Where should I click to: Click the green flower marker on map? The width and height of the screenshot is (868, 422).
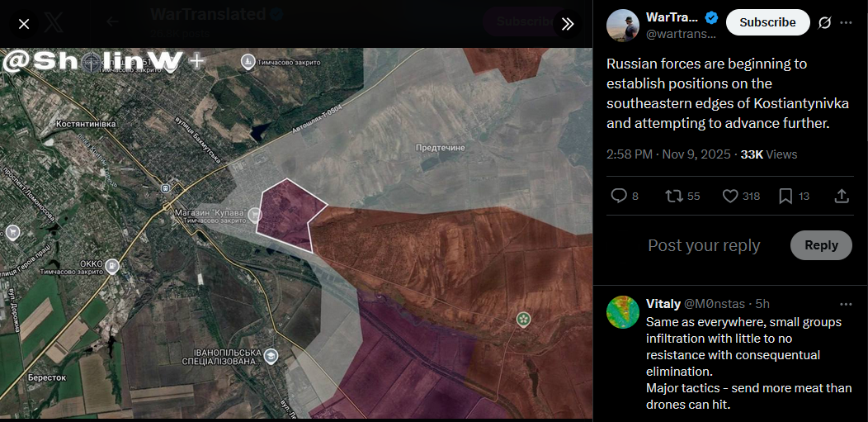(x=523, y=319)
